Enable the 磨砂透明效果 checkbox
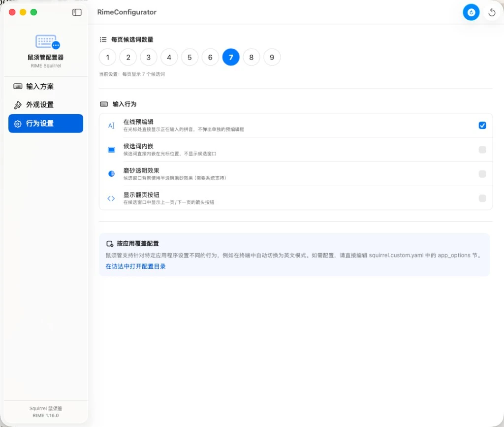This screenshot has width=504, height=427. [482, 174]
